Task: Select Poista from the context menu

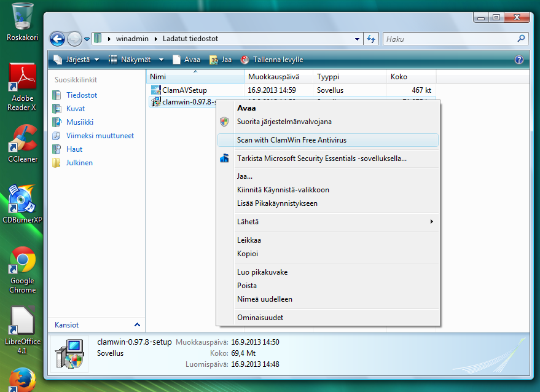Action: (328, 286)
